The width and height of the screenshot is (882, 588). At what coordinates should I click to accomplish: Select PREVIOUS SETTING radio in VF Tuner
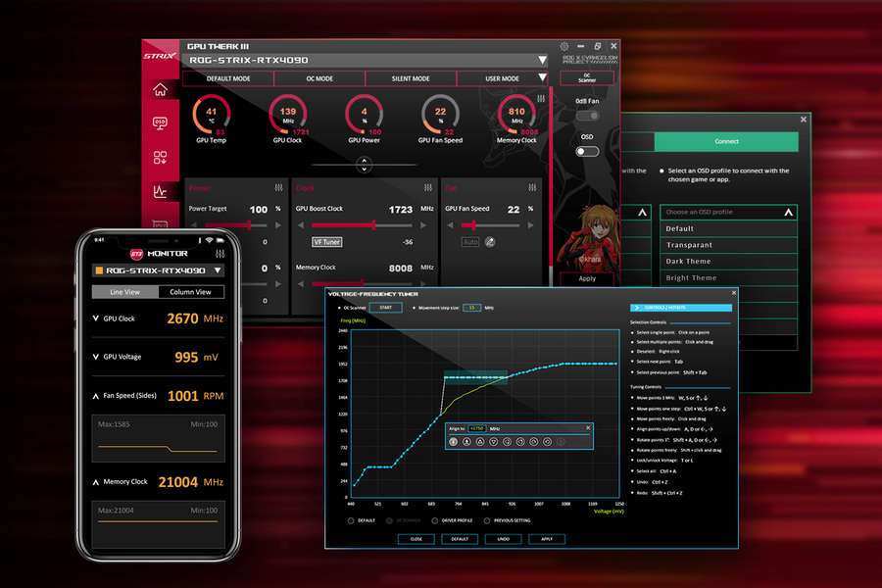point(487,520)
